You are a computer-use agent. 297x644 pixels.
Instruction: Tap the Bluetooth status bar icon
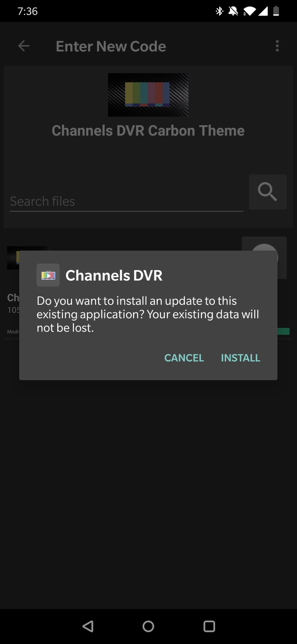[220, 11]
